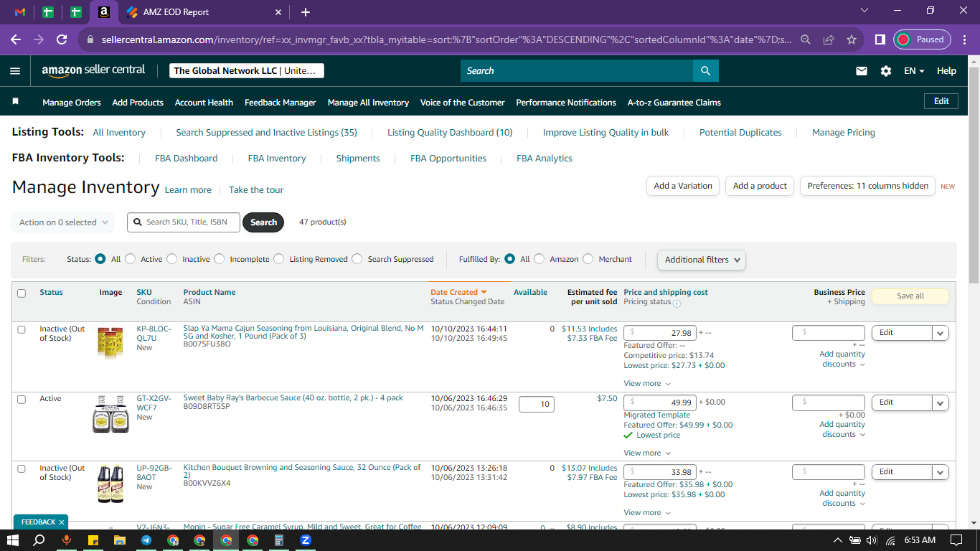Filter status to Active
The height and width of the screenshot is (551, 980).
[x=131, y=259]
